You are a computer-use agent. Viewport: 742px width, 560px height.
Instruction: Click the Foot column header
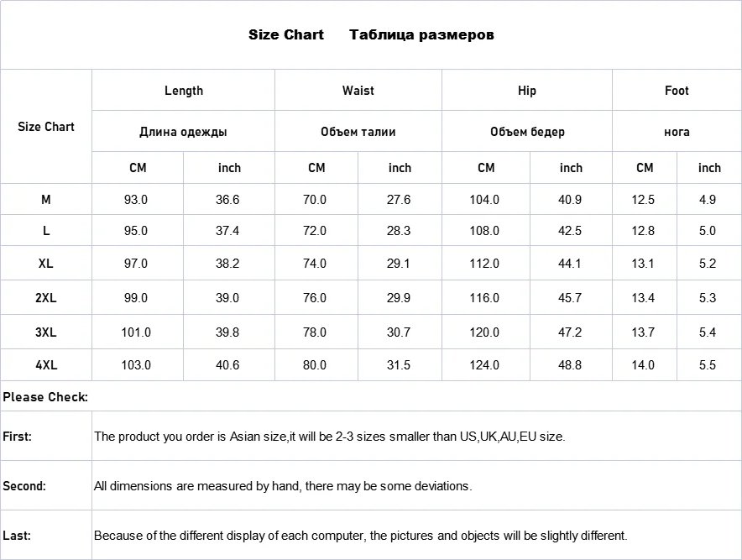(x=677, y=91)
